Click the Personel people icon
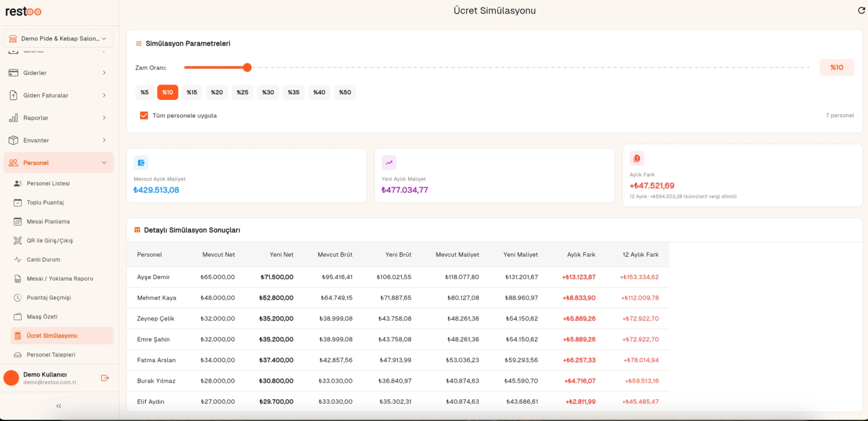 tap(13, 162)
